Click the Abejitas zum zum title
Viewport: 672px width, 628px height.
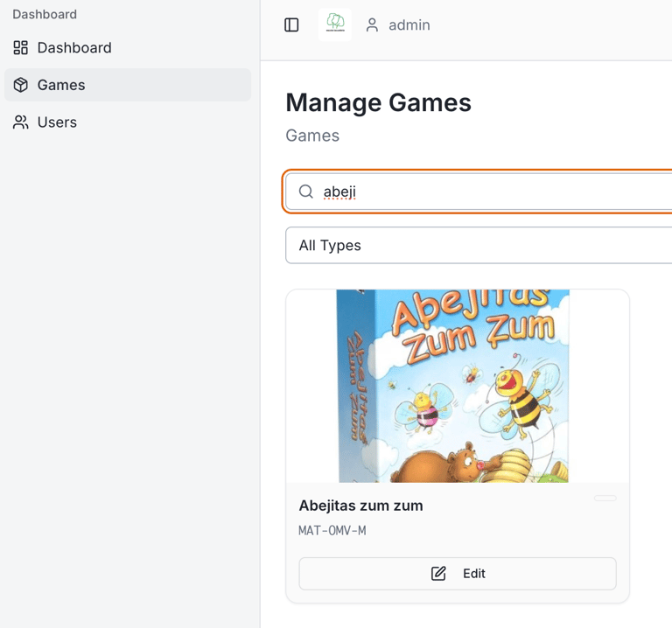point(360,506)
